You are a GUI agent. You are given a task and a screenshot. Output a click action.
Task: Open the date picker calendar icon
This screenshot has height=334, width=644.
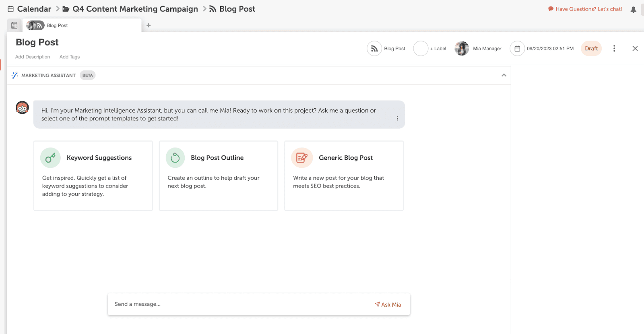click(517, 49)
